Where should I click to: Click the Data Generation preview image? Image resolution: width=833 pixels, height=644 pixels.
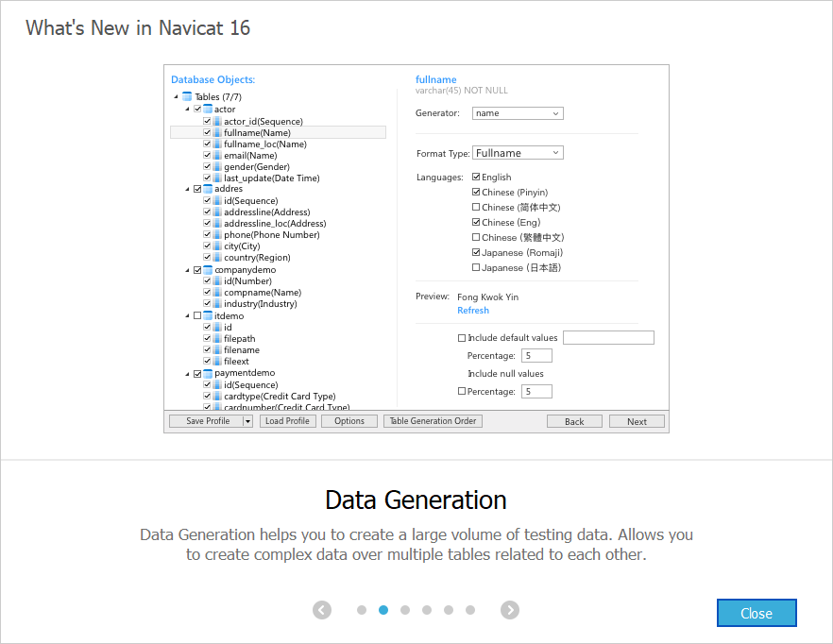point(416,248)
